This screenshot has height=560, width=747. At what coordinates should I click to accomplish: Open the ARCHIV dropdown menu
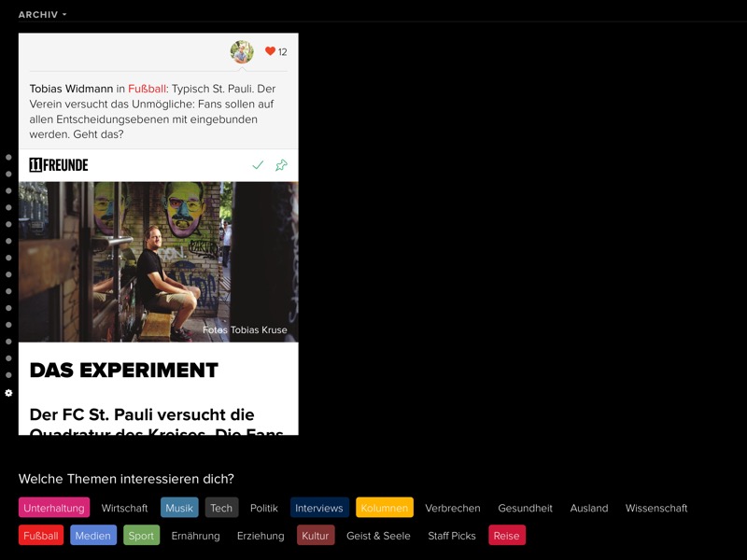[x=42, y=15]
